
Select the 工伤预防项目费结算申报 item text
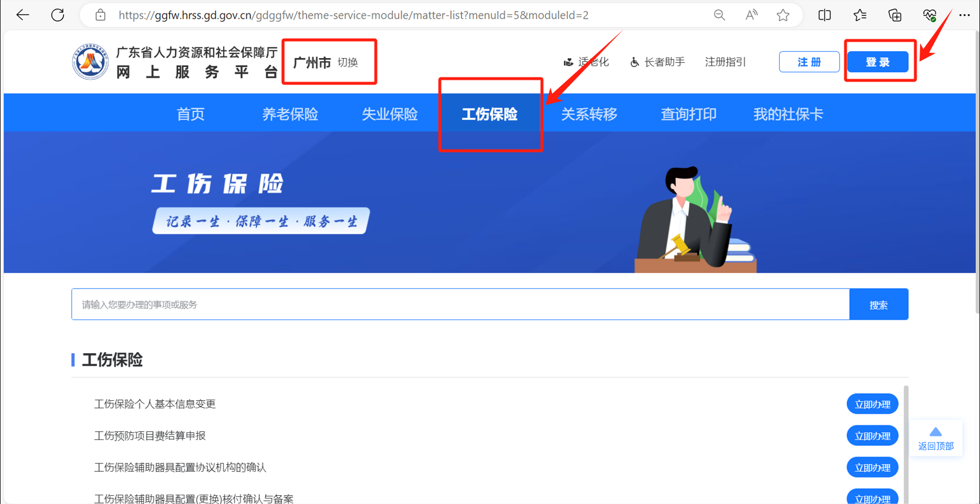(150, 436)
